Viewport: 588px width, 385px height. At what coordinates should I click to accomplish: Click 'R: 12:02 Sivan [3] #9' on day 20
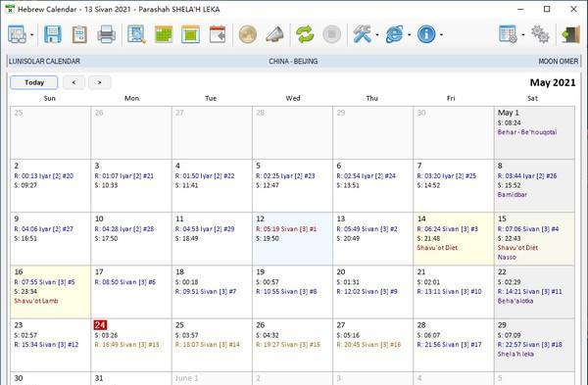[367, 291]
